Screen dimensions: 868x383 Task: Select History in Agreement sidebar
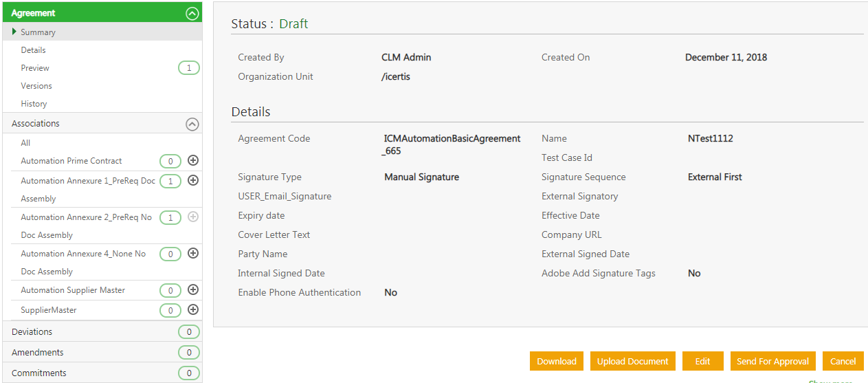pyautogui.click(x=34, y=104)
